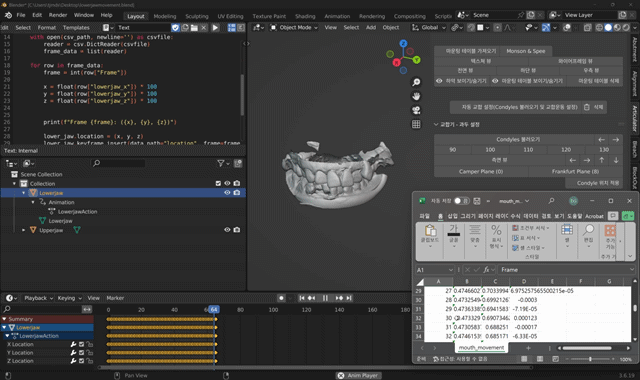Pause the animation playback
640x380 pixels.
coord(325,298)
